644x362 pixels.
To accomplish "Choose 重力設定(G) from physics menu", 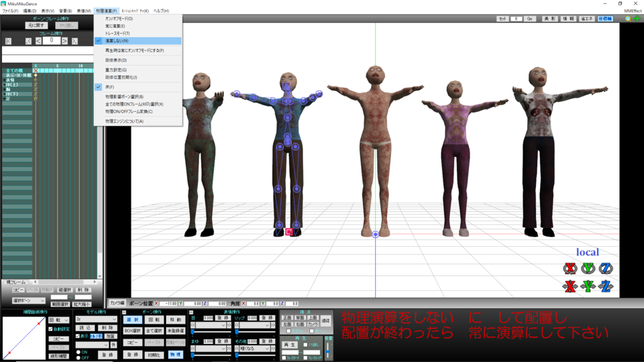I will tap(138, 70).
